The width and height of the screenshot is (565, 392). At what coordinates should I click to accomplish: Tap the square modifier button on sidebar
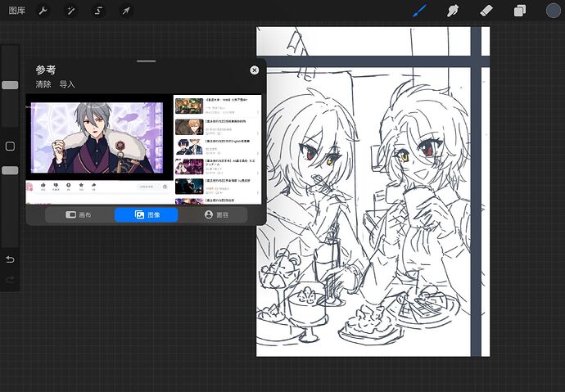[10, 146]
